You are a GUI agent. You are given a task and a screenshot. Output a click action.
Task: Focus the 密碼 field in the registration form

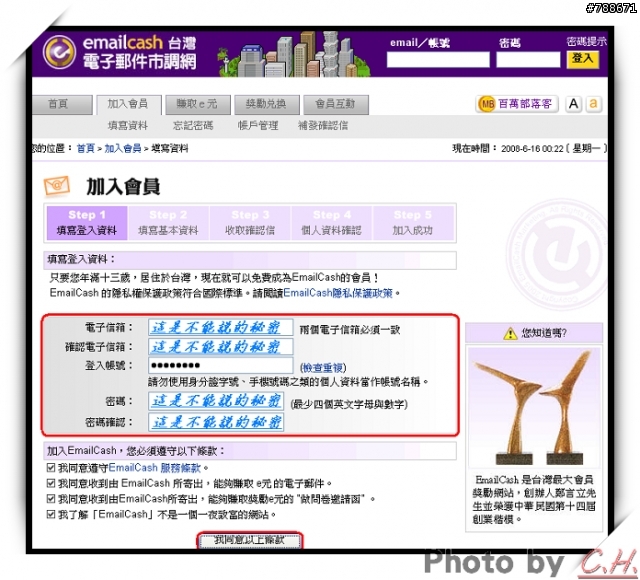click(216, 401)
